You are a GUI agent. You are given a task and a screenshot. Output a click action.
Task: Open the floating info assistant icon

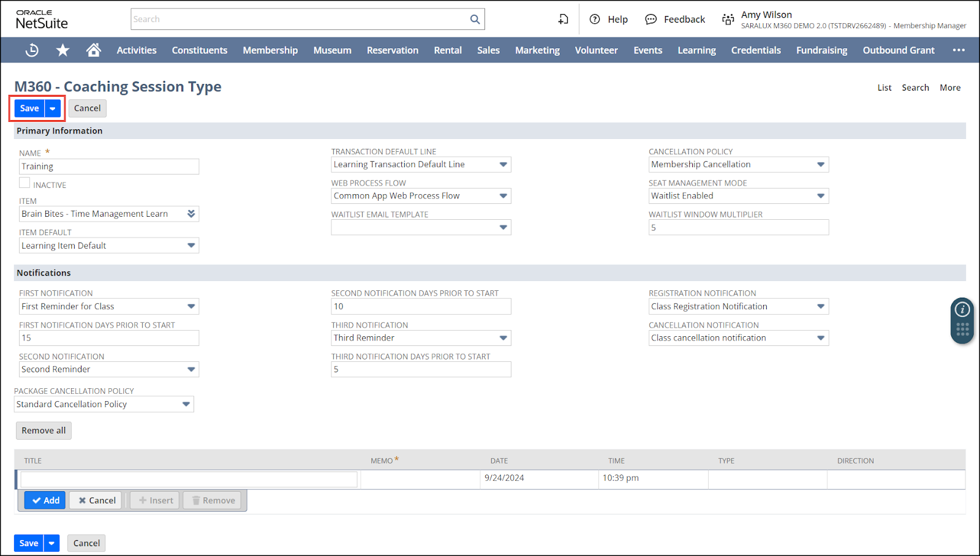point(962,310)
